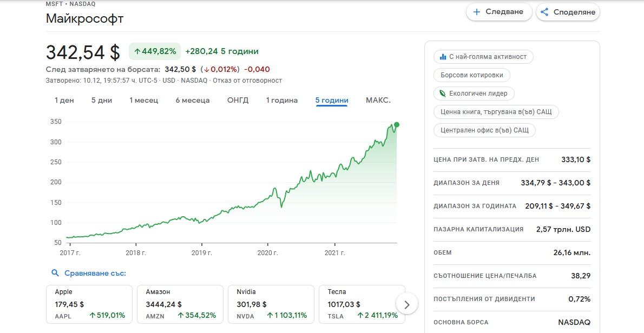Click the bar chart icon in activity chip
This screenshot has height=333, width=644.
pos(443,57)
